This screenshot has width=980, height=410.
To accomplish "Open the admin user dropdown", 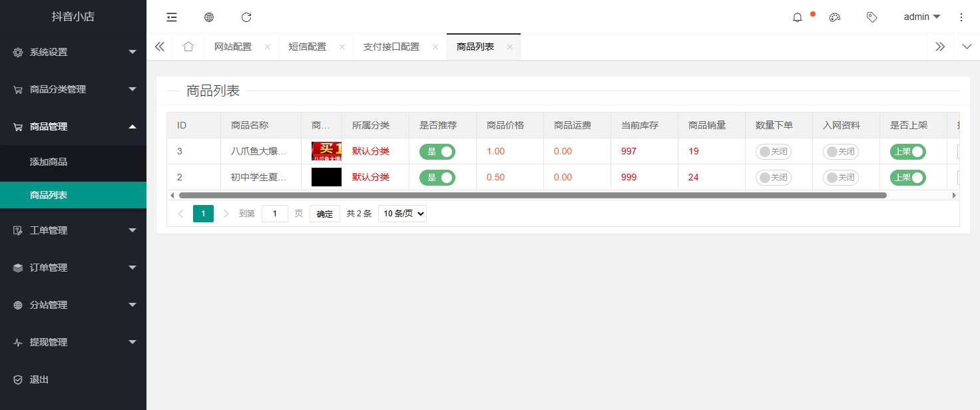I will (922, 17).
